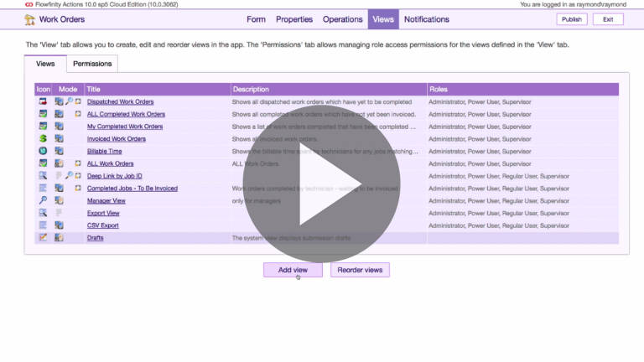Click the clock icon for Billable Time
The width and height of the screenshot is (644, 362).
(43, 152)
